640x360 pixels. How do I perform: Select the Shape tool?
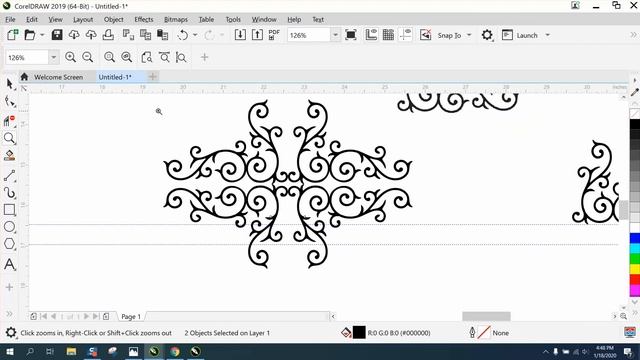9,102
